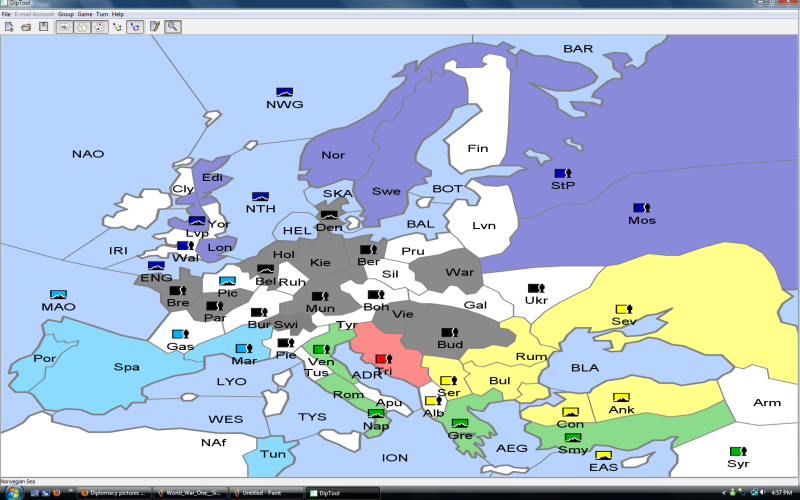Select the green army unit in Syr
800x500 pixels.
pyautogui.click(x=738, y=452)
